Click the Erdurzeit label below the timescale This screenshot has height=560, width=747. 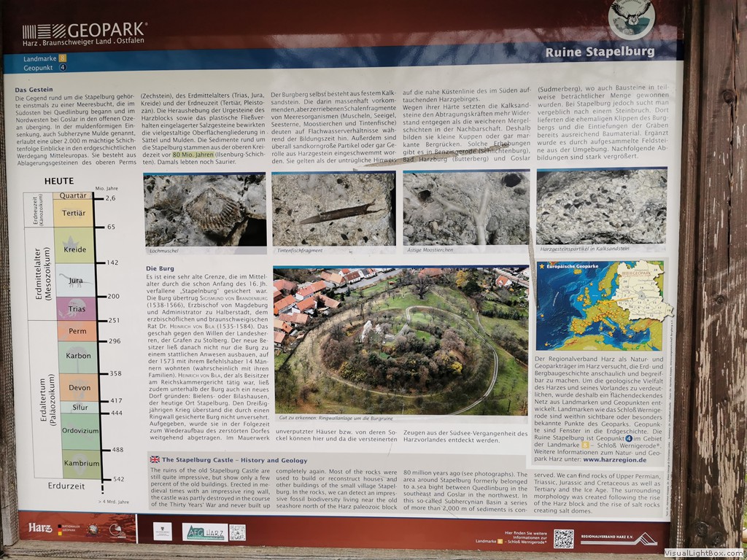point(66,486)
